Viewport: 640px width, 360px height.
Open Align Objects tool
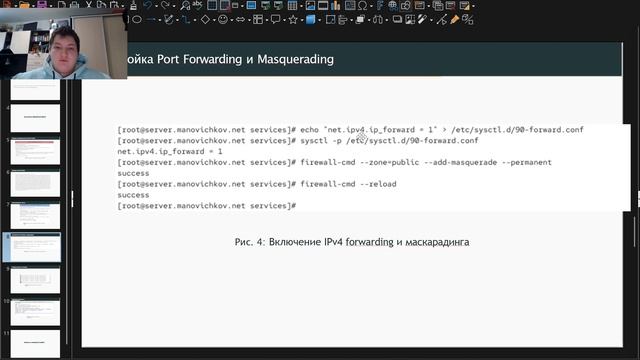click(x=342, y=19)
